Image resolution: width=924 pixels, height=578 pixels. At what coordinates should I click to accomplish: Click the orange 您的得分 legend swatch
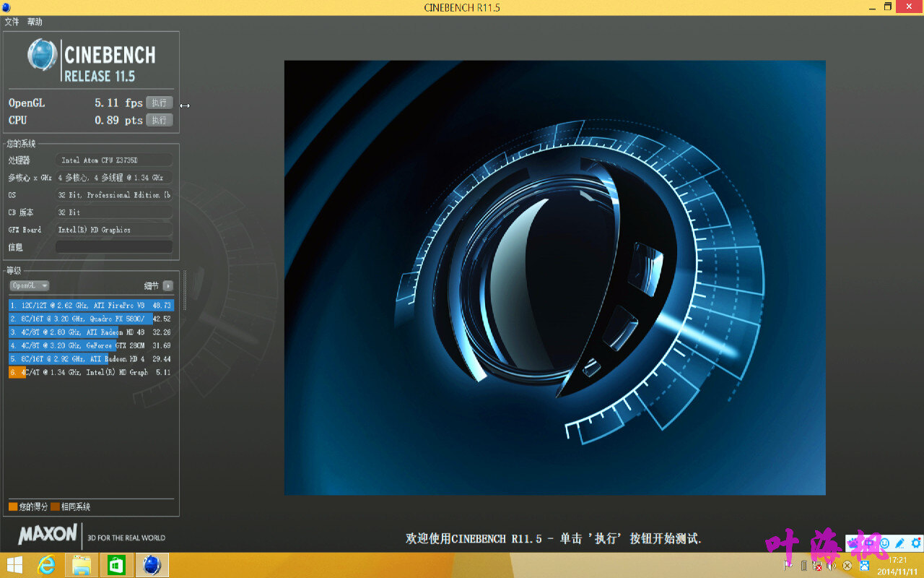pyautogui.click(x=13, y=506)
